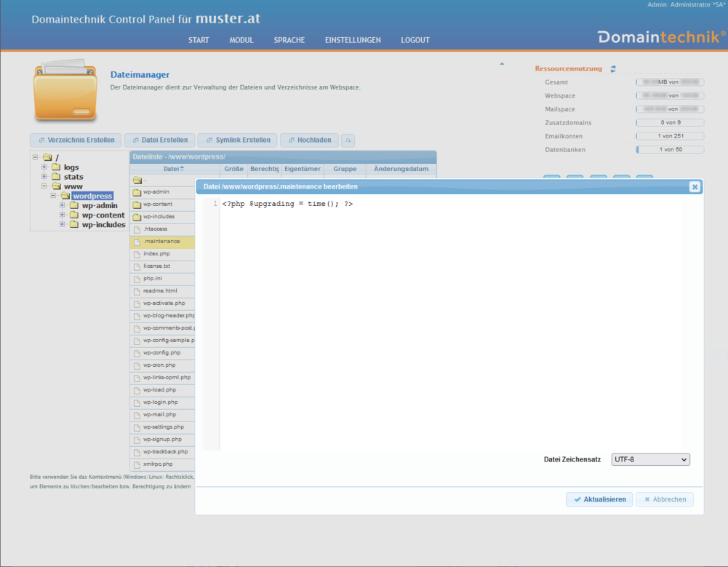Open the Datei Zeichensatz UTF-8 dropdown
The image size is (728, 567).
click(650, 460)
